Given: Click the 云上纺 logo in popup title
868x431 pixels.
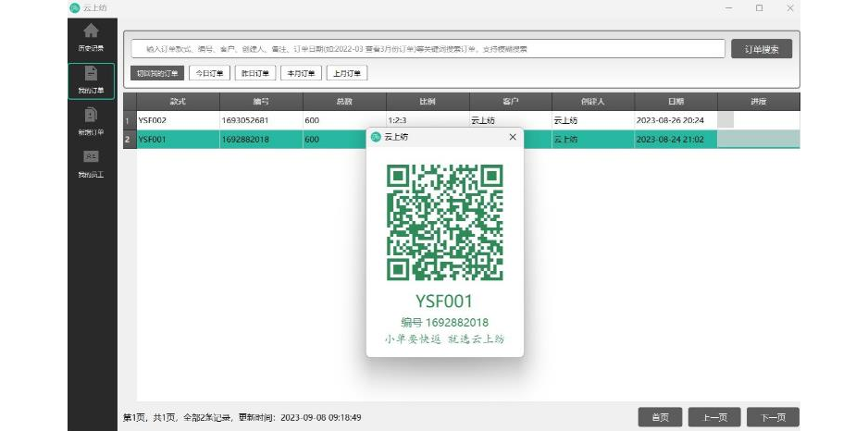Looking at the screenshot, I should pos(376,137).
